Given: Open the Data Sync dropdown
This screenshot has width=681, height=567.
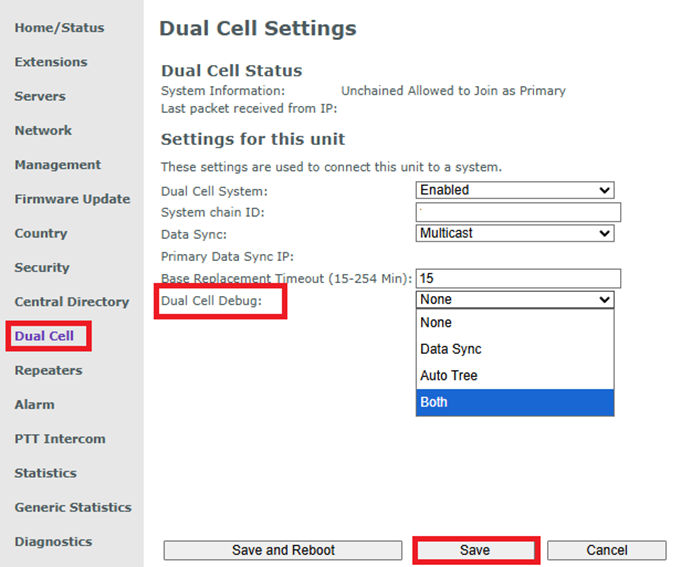Looking at the screenshot, I should coord(514,233).
